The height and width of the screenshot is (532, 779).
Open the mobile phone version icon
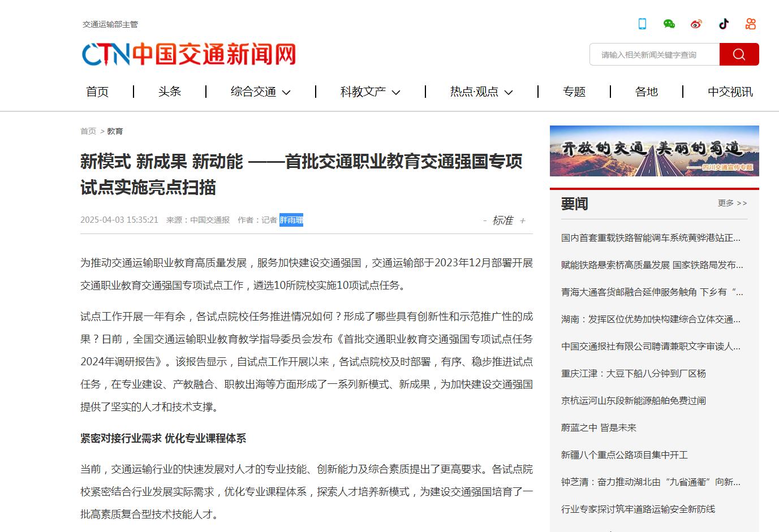[x=642, y=24]
